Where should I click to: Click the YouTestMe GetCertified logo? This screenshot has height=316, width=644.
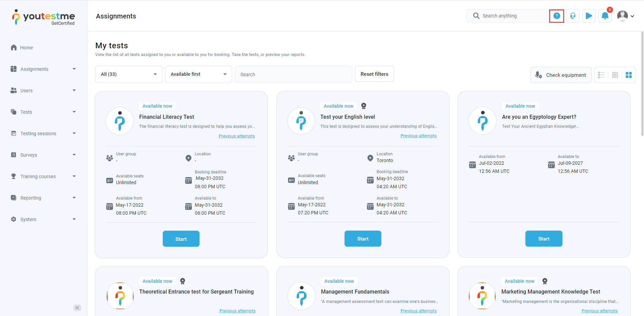coord(43,17)
